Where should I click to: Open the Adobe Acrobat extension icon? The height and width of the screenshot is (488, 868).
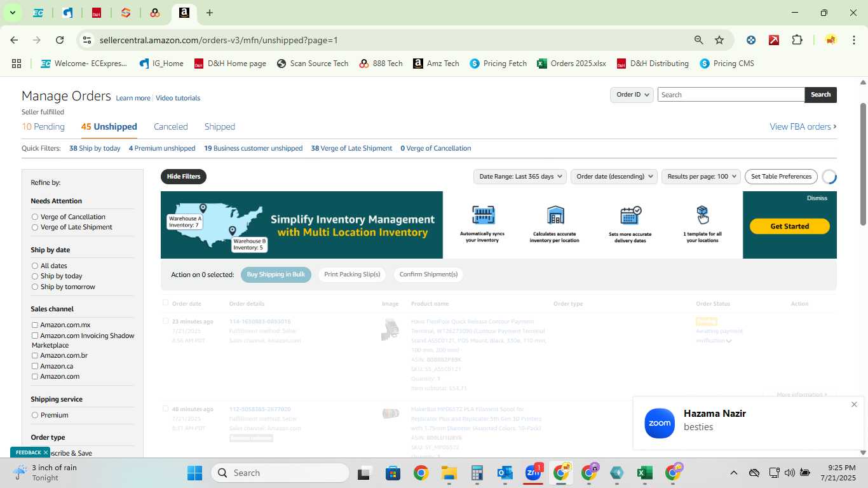(x=774, y=40)
